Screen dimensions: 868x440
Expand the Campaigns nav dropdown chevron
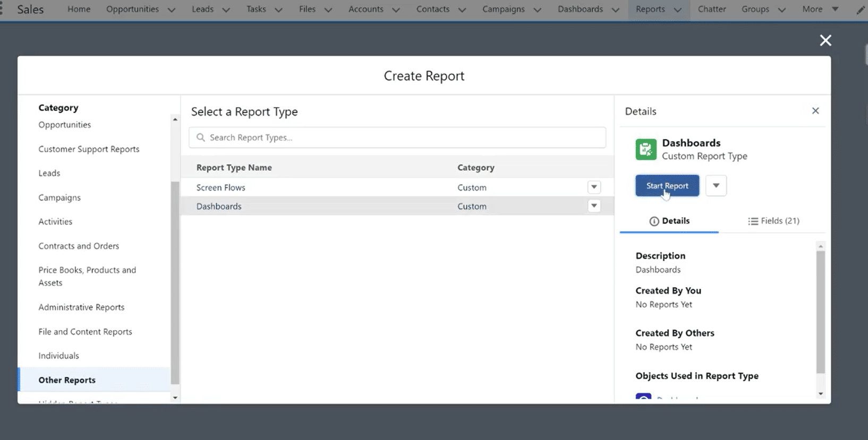(537, 10)
